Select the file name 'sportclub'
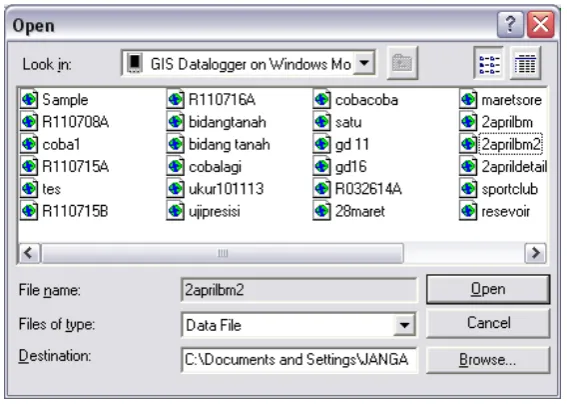Image resolution: width=567 pixels, height=404 pixels. (x=510, y=189)
